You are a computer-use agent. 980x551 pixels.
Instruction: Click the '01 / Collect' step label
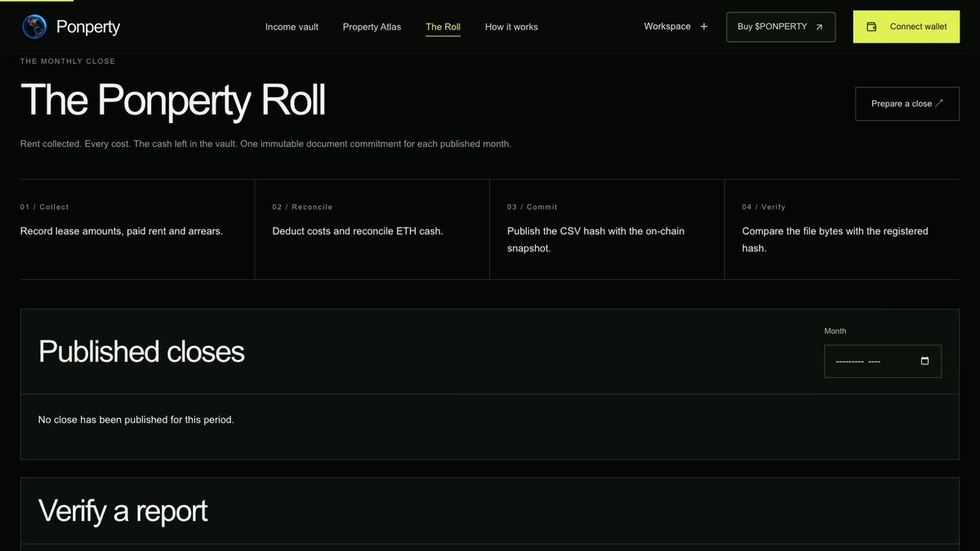click(x=45, y=207)
